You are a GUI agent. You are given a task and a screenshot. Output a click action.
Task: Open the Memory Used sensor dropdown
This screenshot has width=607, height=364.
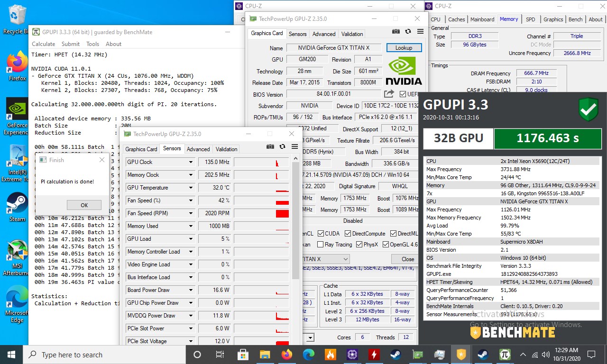point(191,226)
